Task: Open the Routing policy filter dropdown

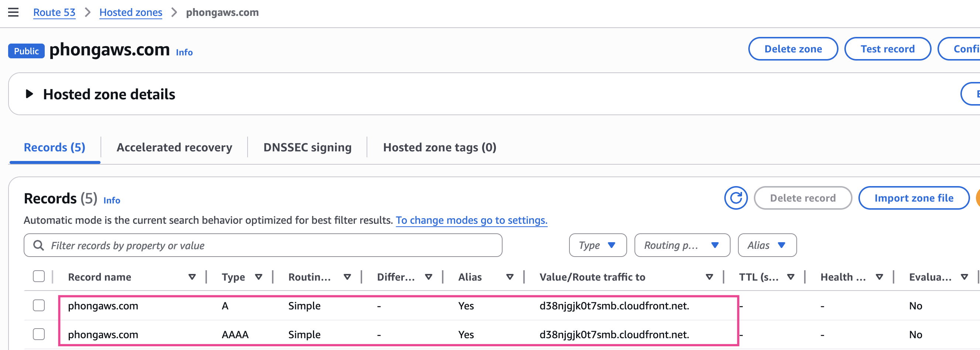Action: pos(682,246)
